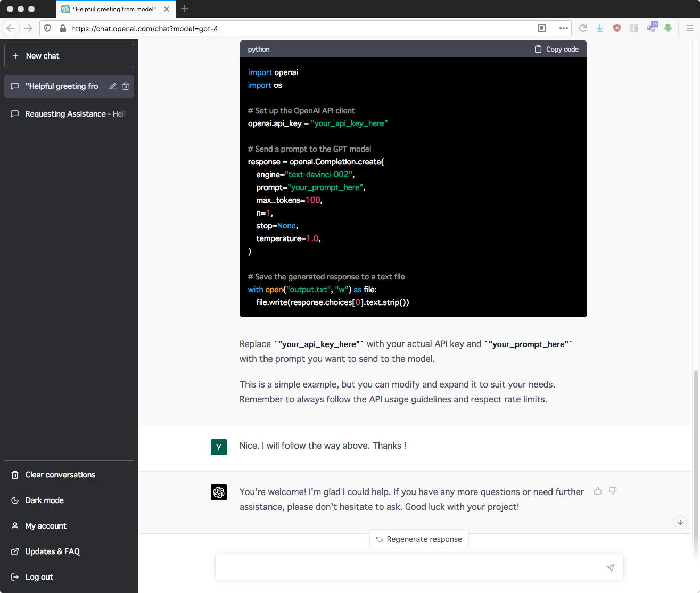Click the site security lock icon

[62, 29]
